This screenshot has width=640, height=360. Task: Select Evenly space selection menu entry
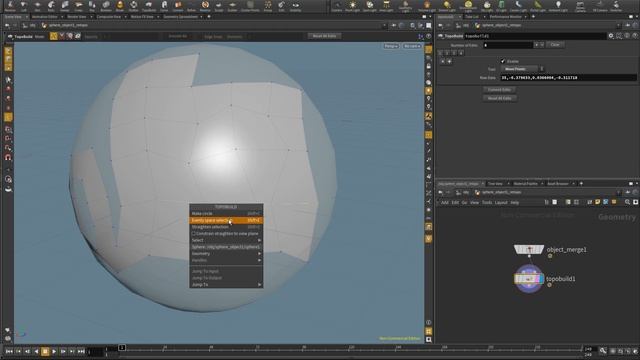(x=226, y=220)
